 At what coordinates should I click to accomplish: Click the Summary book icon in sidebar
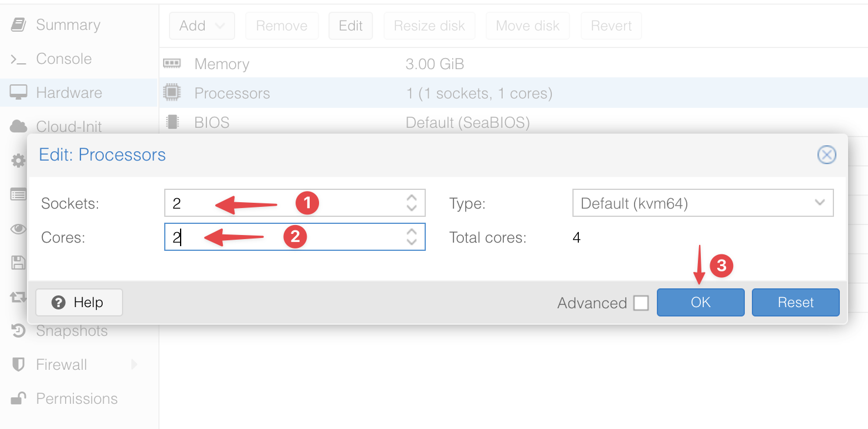(x=18, y=25)
